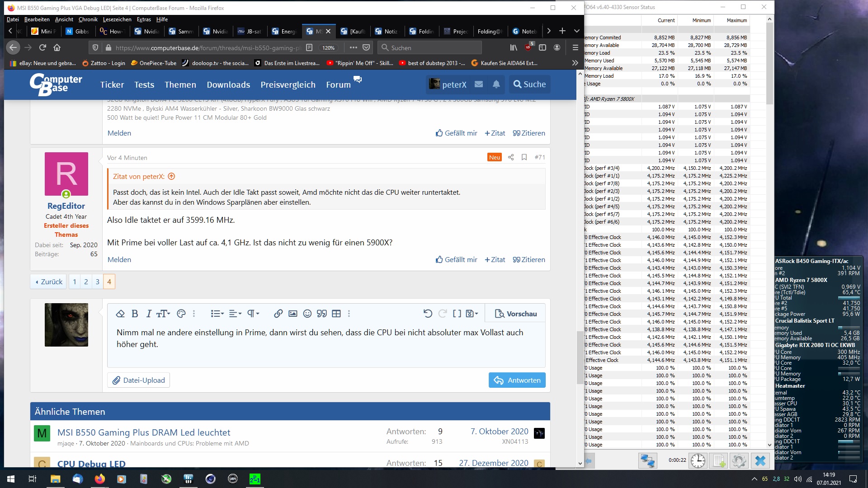Expand the font size dropdown

(x=163, y=314)
